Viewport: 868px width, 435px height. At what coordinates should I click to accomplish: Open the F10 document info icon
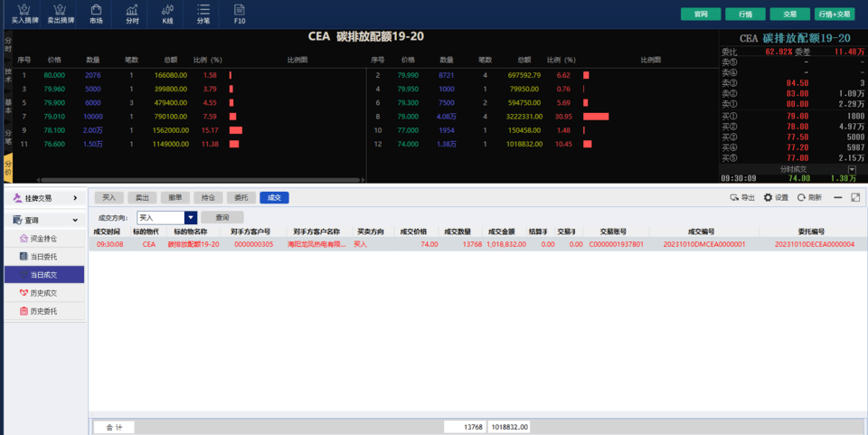coord(239,14)
